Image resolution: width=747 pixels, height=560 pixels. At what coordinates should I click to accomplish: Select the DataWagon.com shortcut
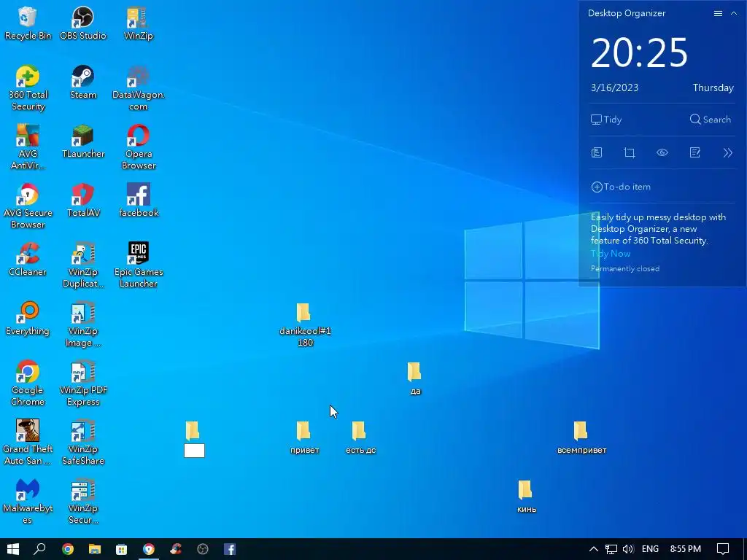tap(138, 88)
